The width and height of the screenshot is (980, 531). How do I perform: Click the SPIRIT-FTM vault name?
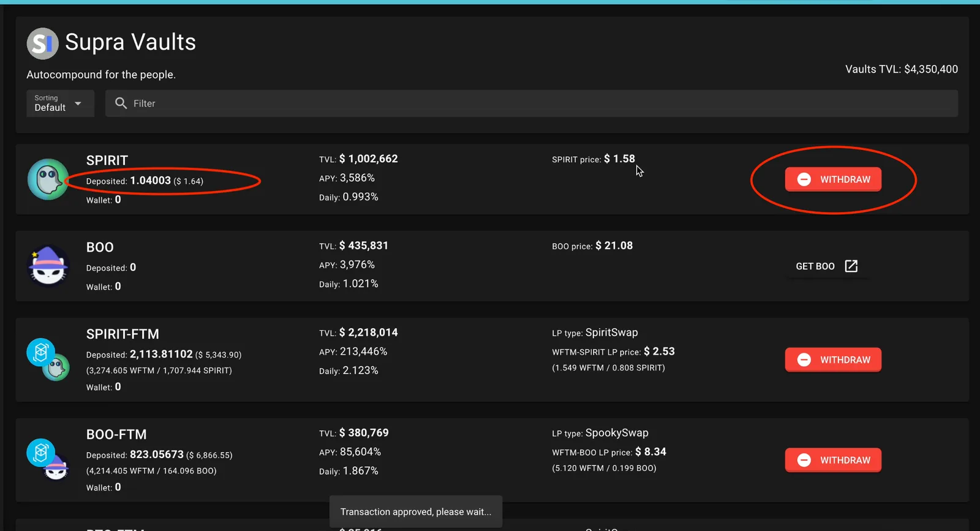pyautogui.click(x=123, y=334)
